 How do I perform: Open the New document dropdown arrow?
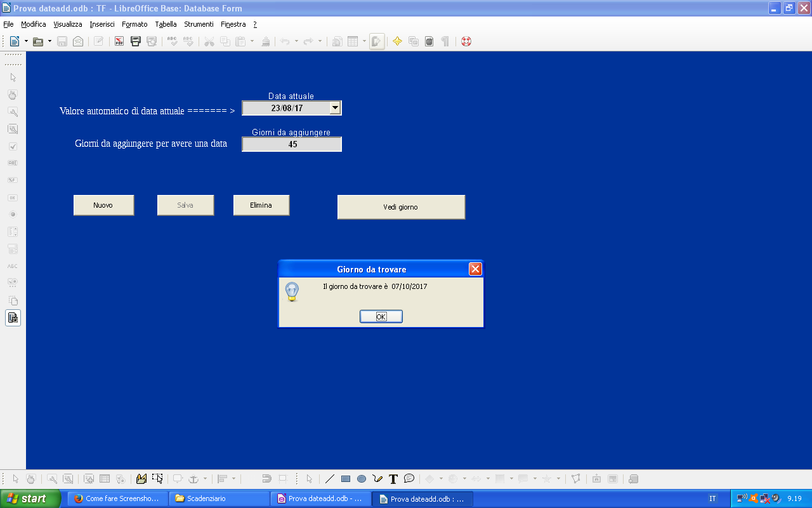pyautogui.click(x=26, y=41)
